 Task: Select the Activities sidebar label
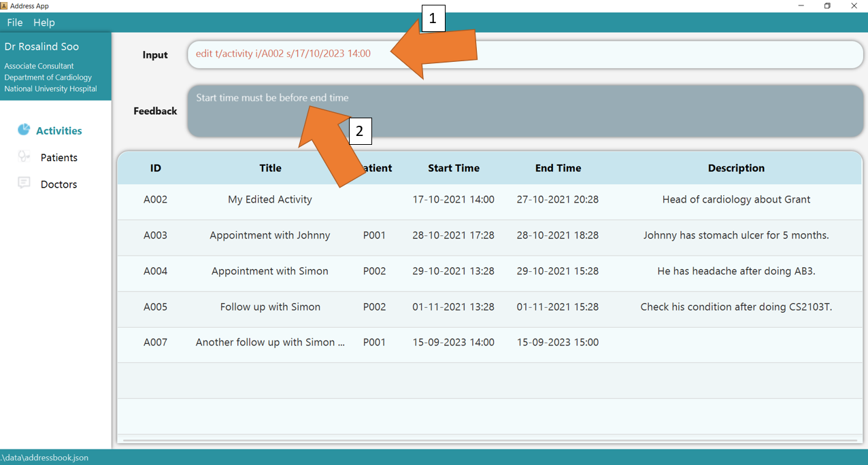pyautogui.click(x=59, y=131)
